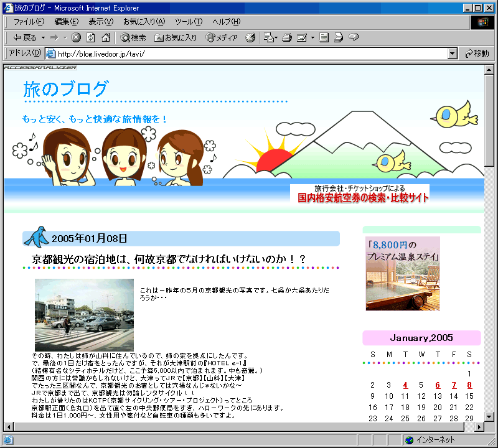Click the Back (戻る) toolbar button
498x448 pixels.
(25, 38)
